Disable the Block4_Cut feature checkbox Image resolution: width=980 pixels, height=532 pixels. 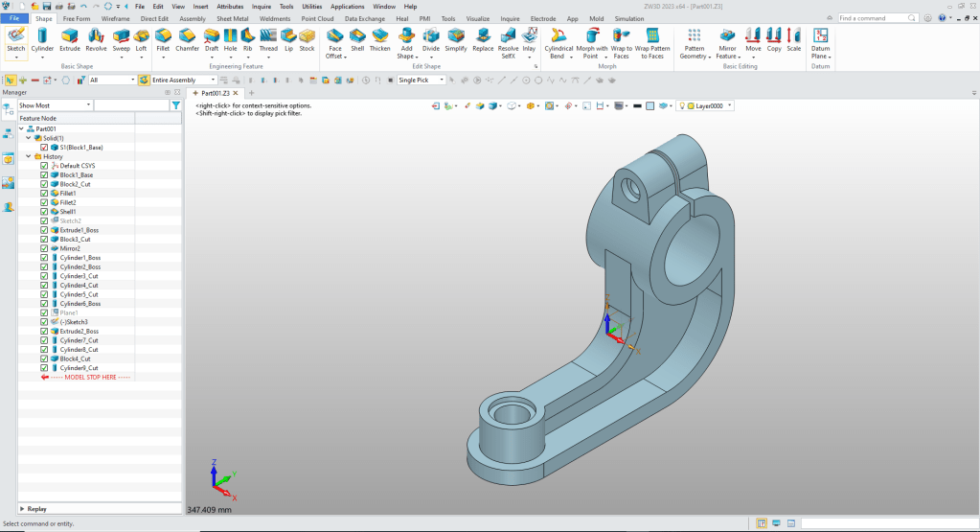coord(44,359)
